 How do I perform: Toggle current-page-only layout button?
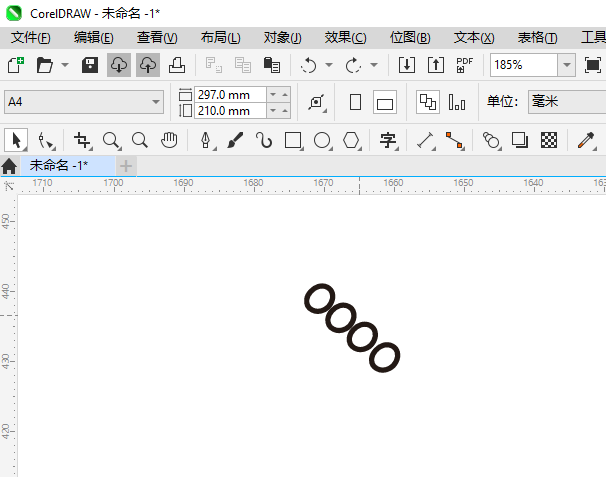pos(457,102)
